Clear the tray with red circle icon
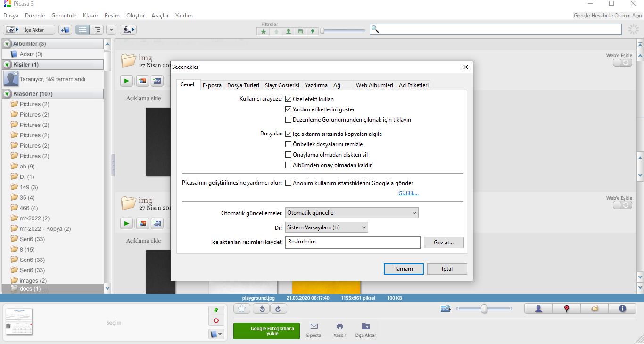This screenshot has width=644, height=344. [x=216, y=321]
